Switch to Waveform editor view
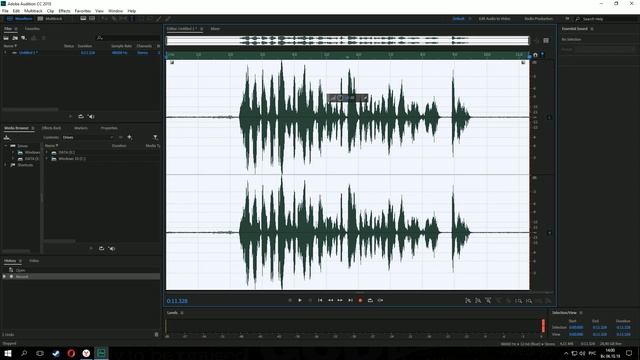The image size is (640, 360). tap(20, 19)
